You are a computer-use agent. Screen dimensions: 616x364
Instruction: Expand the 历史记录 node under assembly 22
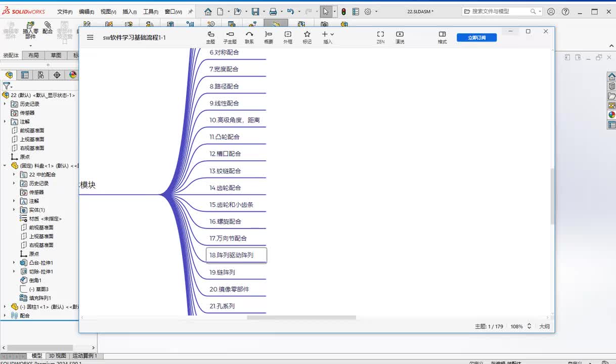click(x=5, y=104)
